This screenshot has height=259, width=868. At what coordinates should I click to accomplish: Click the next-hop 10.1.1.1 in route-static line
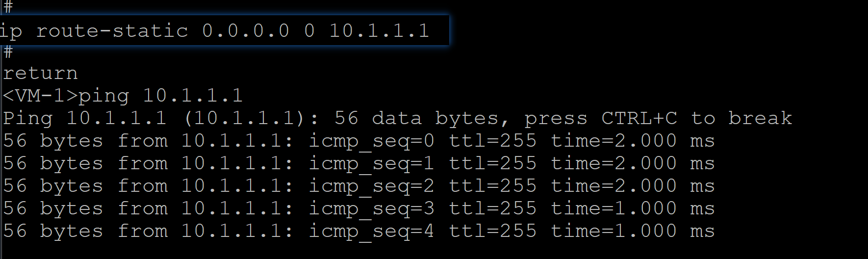[x=379, y=31]
